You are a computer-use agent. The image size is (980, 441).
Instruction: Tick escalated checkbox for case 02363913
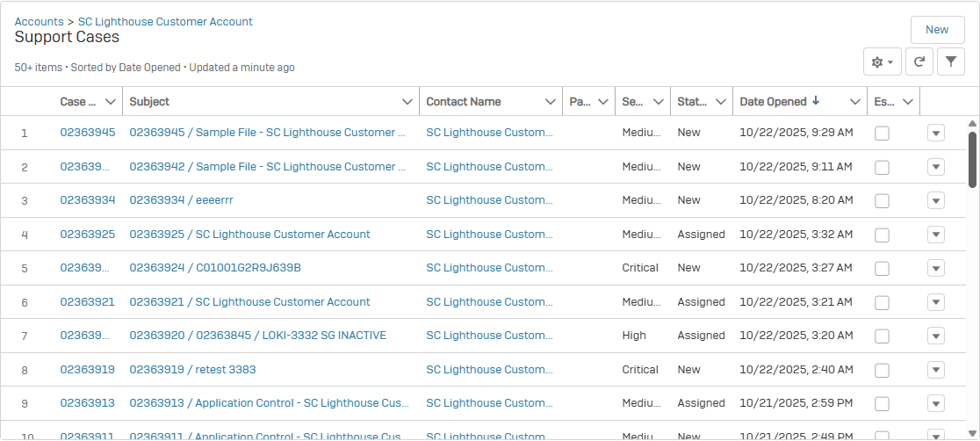pyautogui.click(x=882, y=403)
